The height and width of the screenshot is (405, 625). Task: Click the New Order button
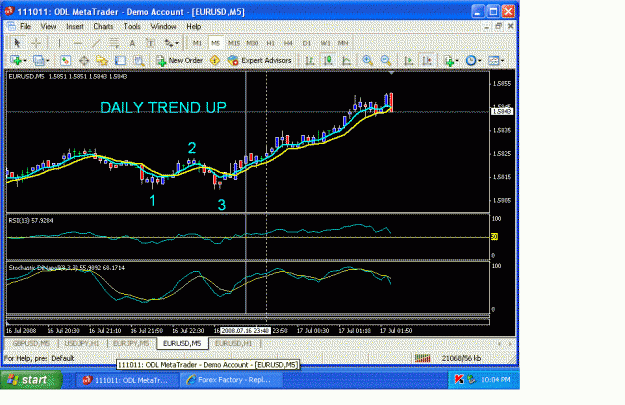180,61
